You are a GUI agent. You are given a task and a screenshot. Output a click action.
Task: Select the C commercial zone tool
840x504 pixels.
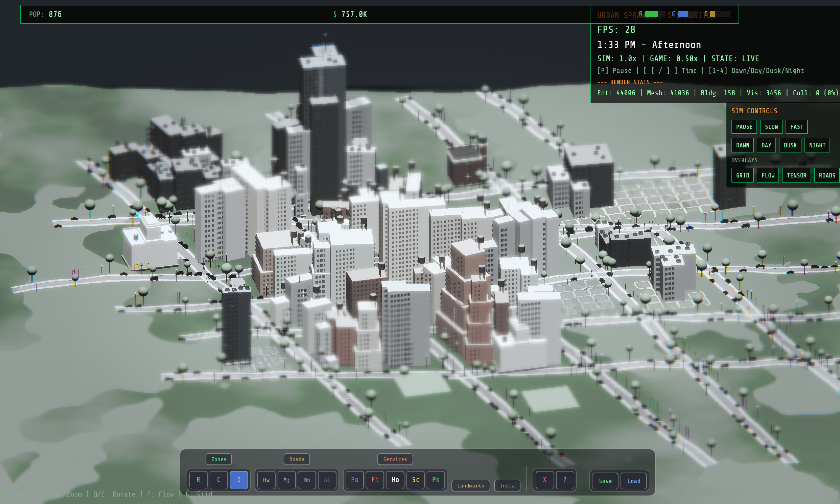218,480
